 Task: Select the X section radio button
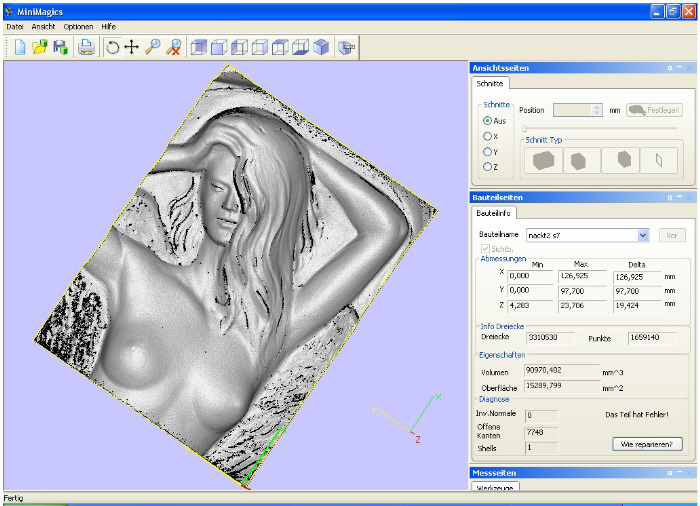point(488,136)
